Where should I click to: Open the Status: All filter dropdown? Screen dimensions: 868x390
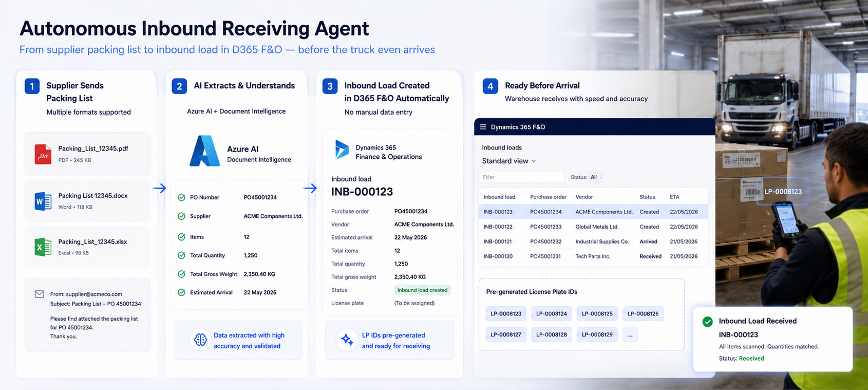[587, 177]
